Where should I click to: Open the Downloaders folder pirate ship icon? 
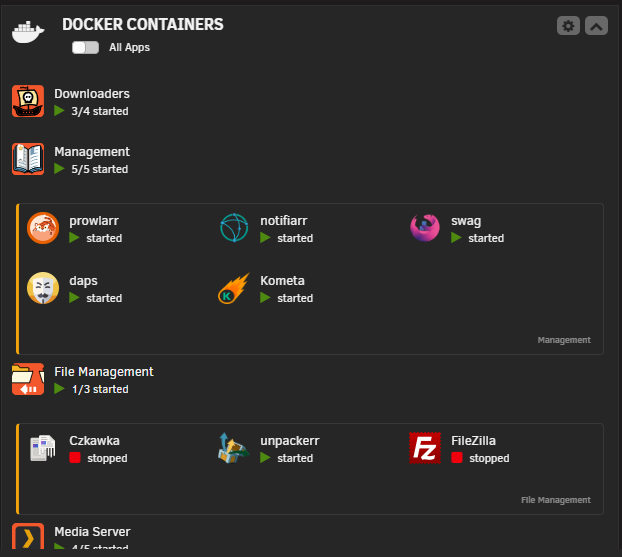point(28,101)
